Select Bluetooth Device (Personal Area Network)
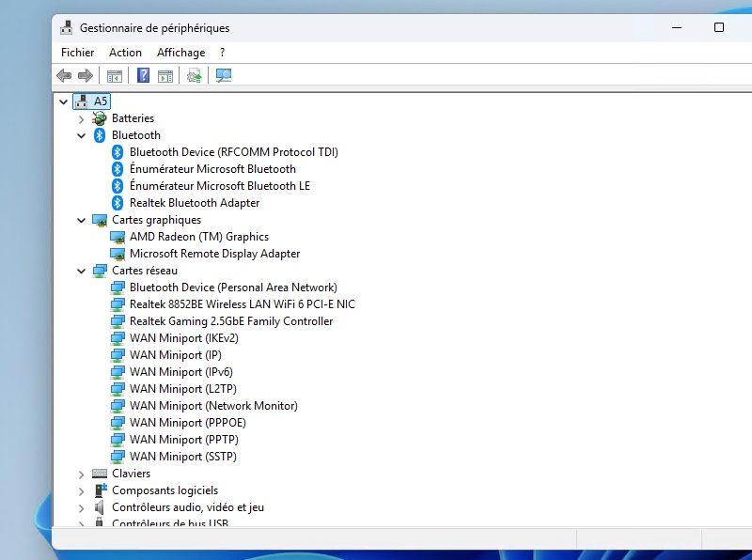752x560 pixels. (x=233, y=288)
